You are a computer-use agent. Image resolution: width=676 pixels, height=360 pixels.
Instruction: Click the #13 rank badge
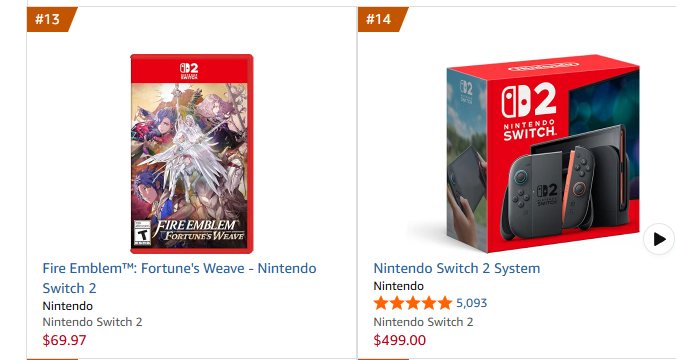pos(50,19)
